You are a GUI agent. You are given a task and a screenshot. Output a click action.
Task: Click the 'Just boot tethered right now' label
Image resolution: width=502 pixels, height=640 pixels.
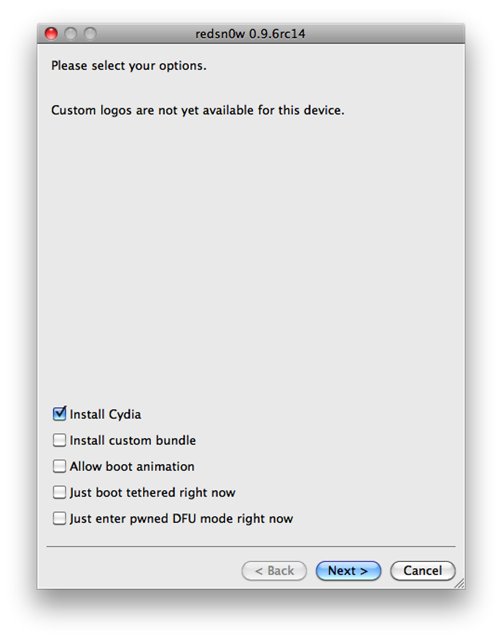[x=152, y=493]
